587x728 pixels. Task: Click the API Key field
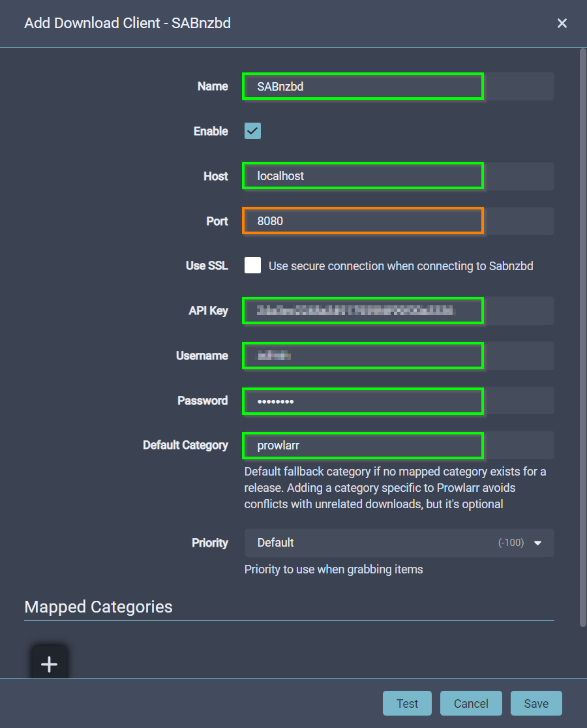coord(363,311)
